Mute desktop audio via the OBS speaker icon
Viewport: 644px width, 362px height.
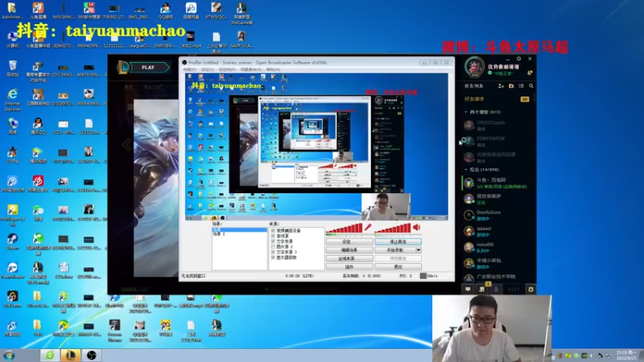(x=417, y=227)
